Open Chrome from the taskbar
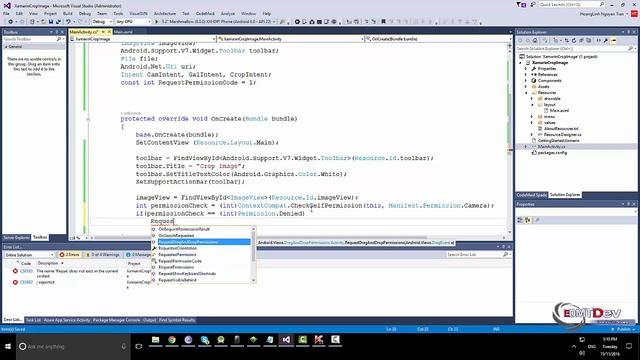This screenshot has width=640, height=360. [x=172, y=340]
